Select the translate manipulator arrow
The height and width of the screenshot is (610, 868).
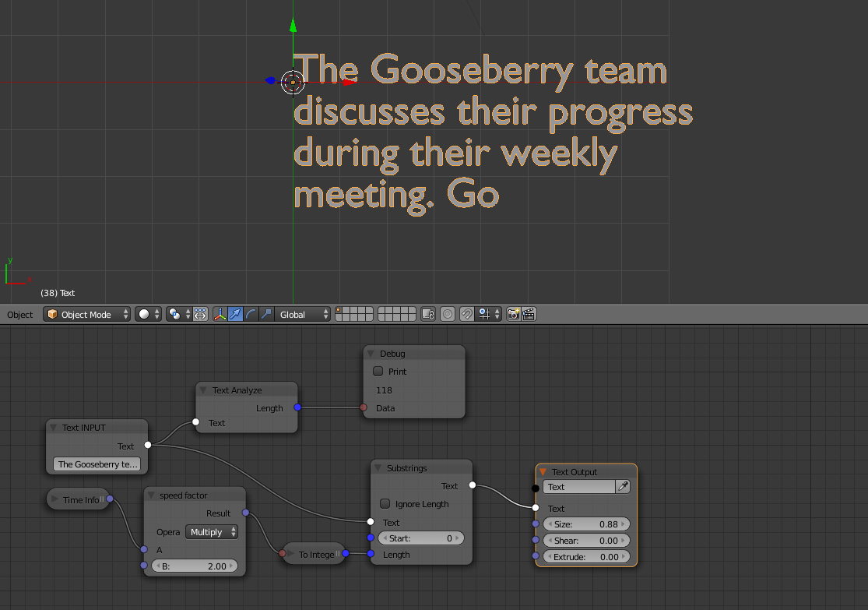[235, 315]
